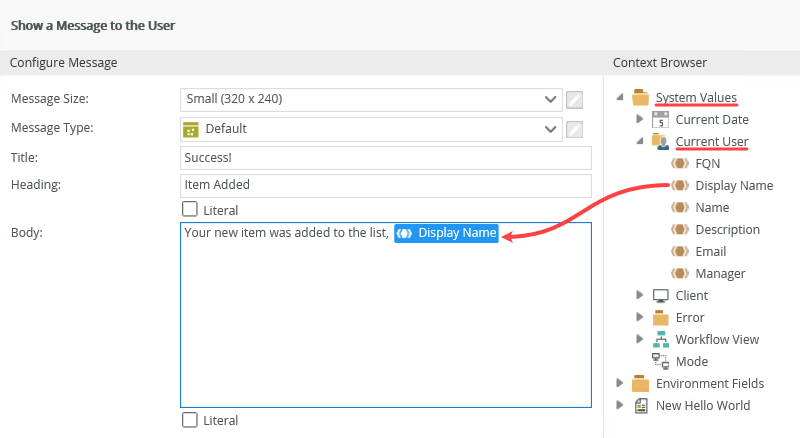Expand the Error node

click(640, 317)
